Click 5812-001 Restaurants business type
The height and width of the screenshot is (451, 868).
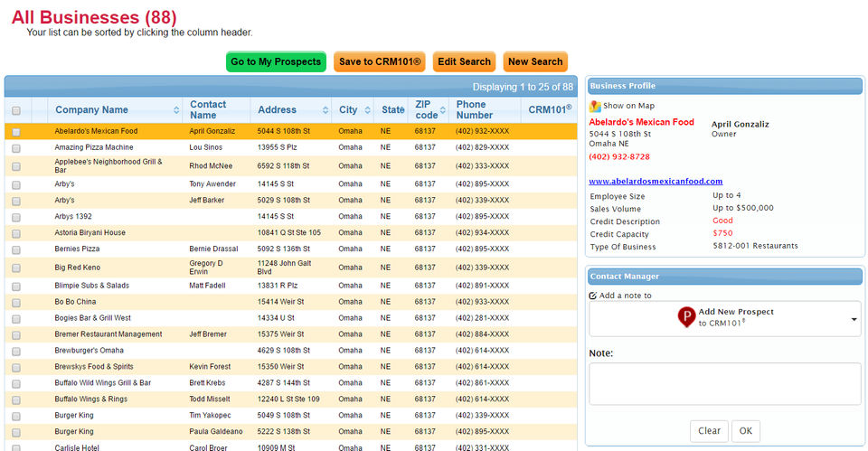pyautogui.click(x=755, y=246)
